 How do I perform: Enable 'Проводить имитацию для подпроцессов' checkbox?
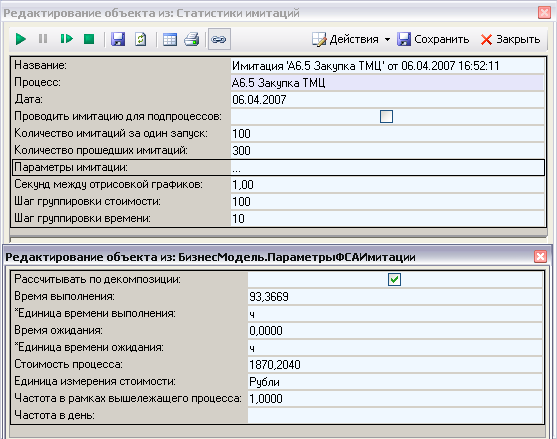point(386,116)
